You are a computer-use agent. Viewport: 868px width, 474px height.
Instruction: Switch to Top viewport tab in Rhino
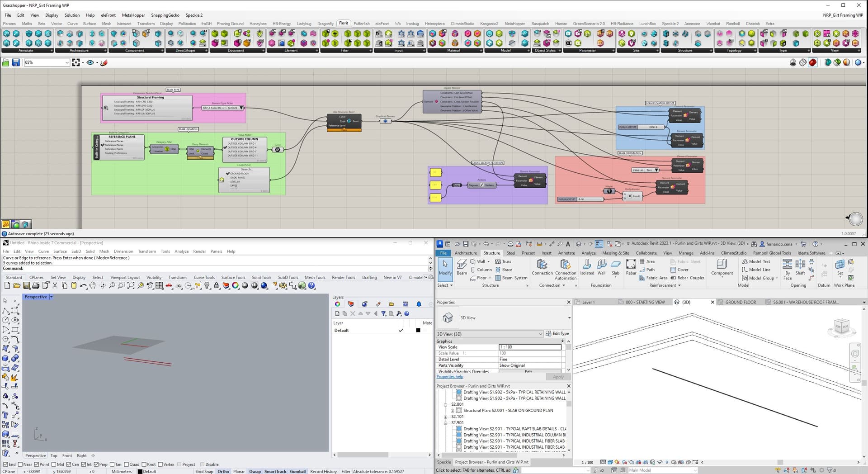54,455
